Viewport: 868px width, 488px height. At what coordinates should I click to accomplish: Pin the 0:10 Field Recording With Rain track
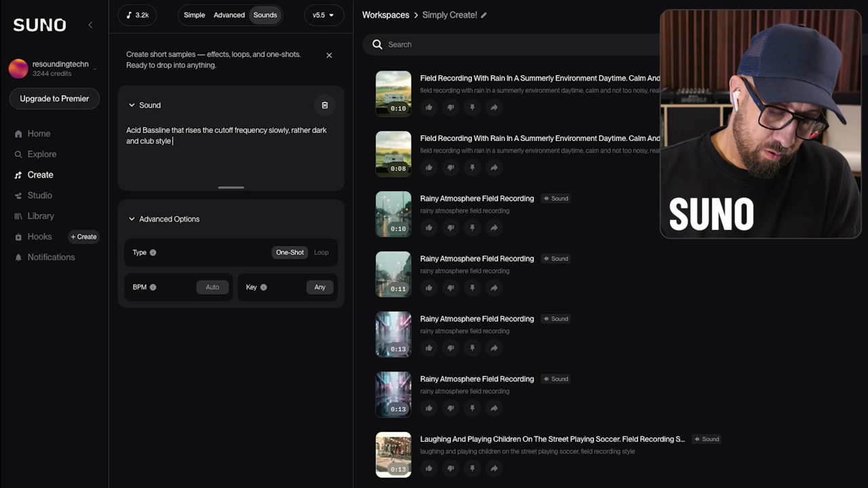472,107
